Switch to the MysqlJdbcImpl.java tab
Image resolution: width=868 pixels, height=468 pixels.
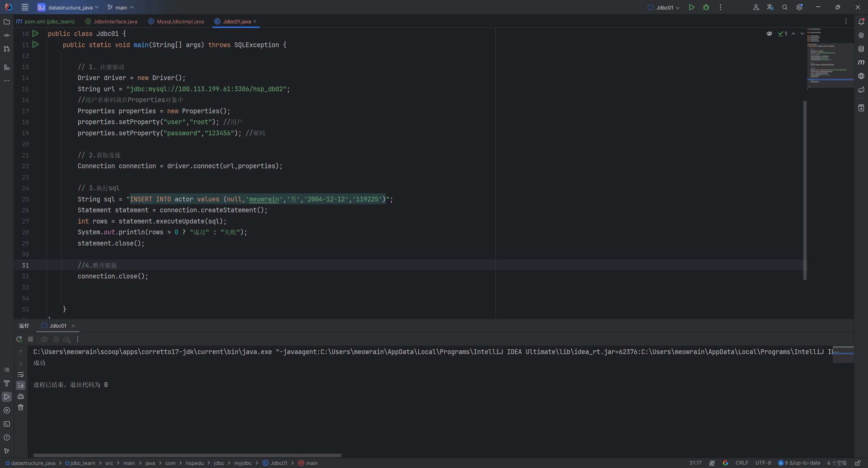pyautogui.click(x=180, y=22)
